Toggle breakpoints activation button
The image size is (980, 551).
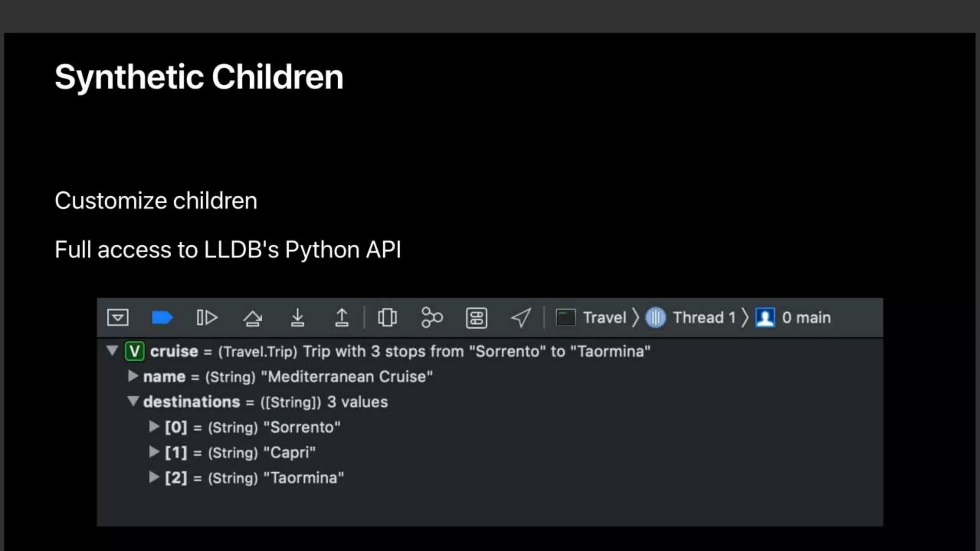click(x=162, y=318)
